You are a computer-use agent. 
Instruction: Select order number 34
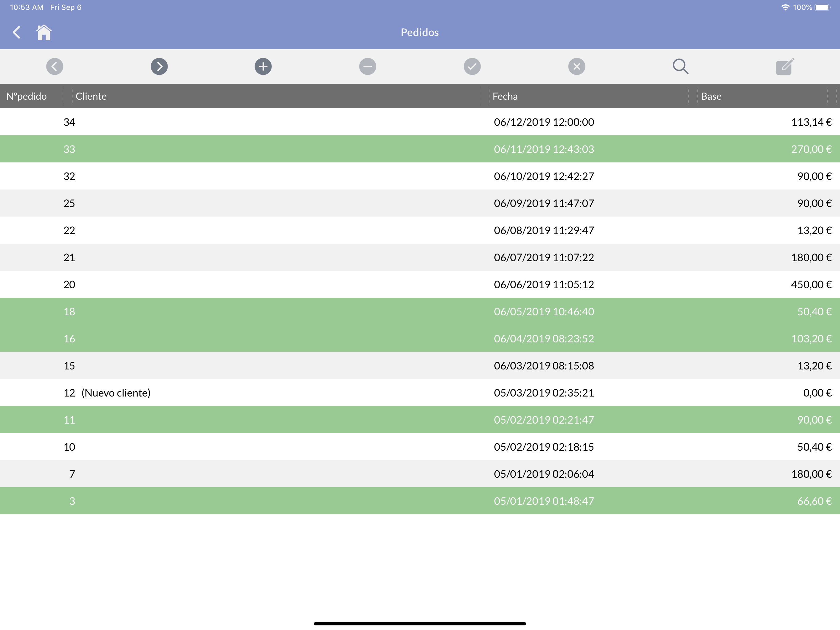(420, 122)
